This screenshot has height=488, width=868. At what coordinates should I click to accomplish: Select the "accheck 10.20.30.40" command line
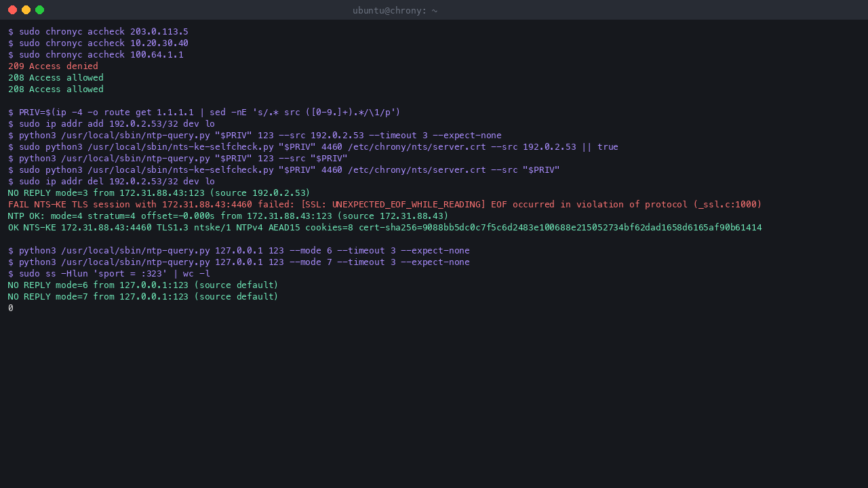click(x=98, y=43)
